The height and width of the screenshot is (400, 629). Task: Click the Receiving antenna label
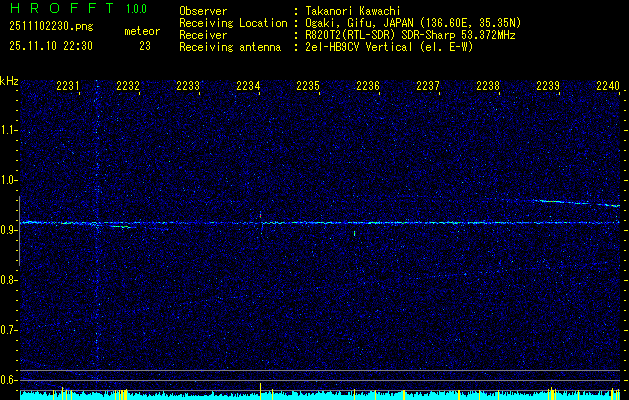click(x=230, y=47)
